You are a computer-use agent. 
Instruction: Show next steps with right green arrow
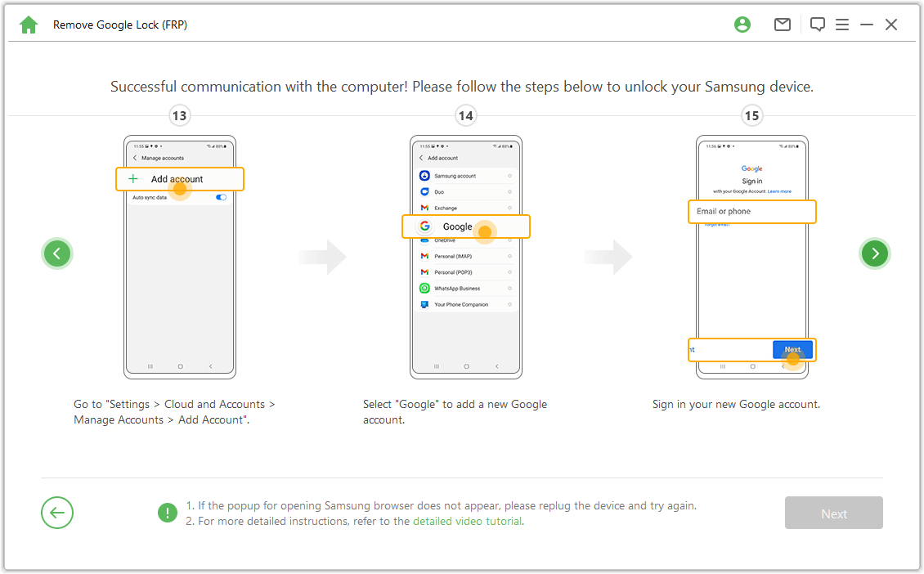(x=874, y=253)
